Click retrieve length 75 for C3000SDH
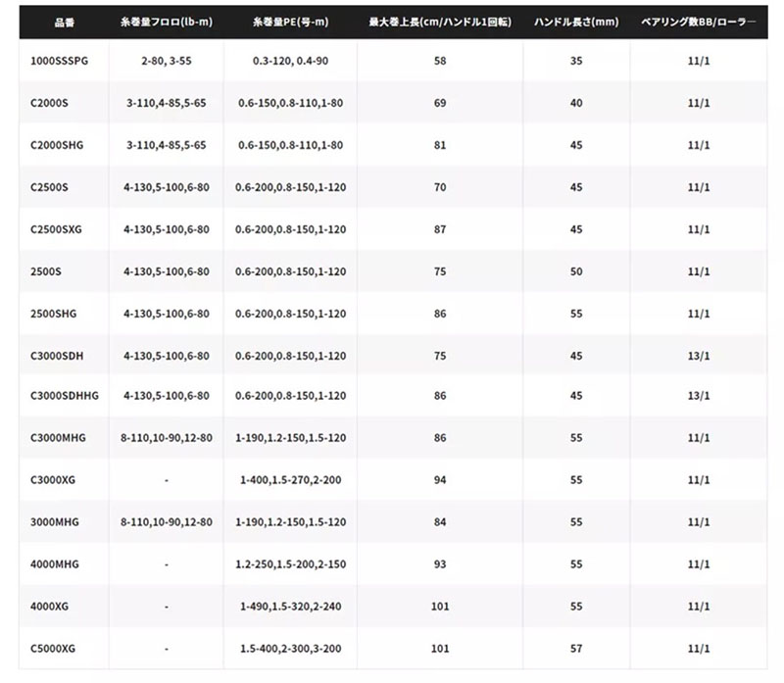 click(x=440, y=356)
